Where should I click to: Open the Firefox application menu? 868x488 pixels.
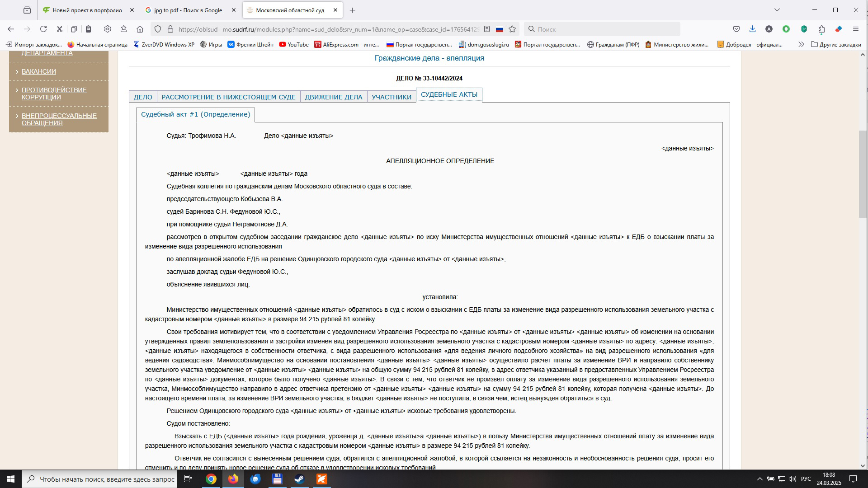855,29
